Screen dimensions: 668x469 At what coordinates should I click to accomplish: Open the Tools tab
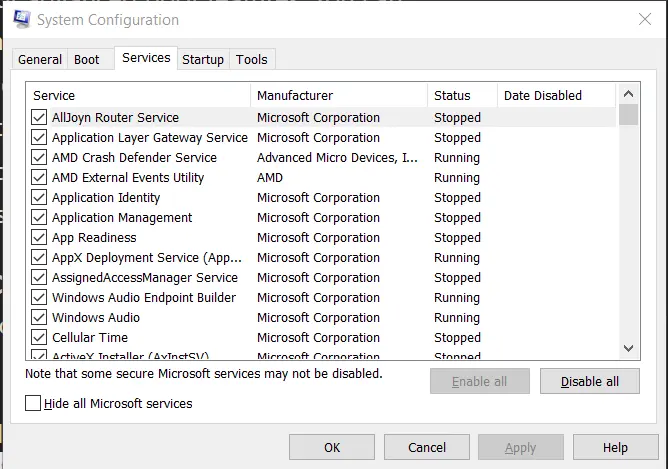coord(251,60)
